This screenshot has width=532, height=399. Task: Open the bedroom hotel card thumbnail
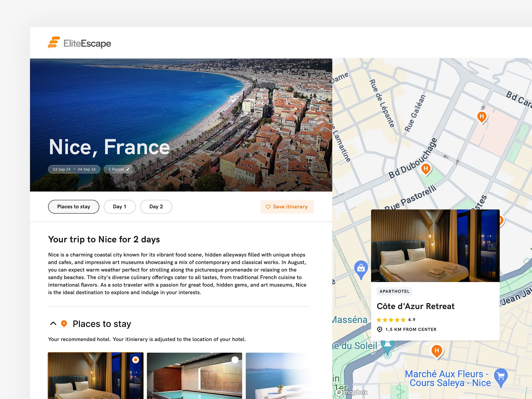pos(96,376)
